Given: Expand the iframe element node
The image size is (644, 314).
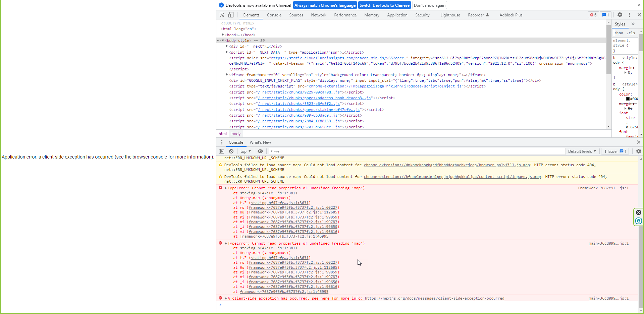Looking at the screenshot, I should (x=227, y=75).
